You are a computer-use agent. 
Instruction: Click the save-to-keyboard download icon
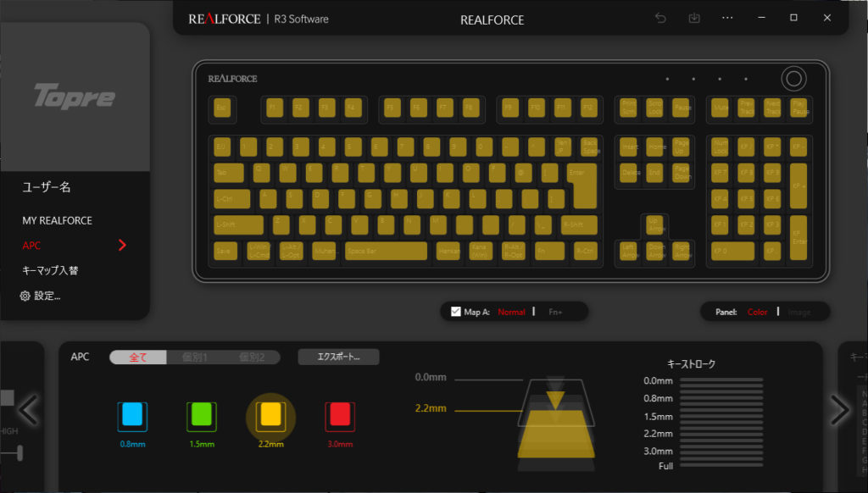click(693, 19)
